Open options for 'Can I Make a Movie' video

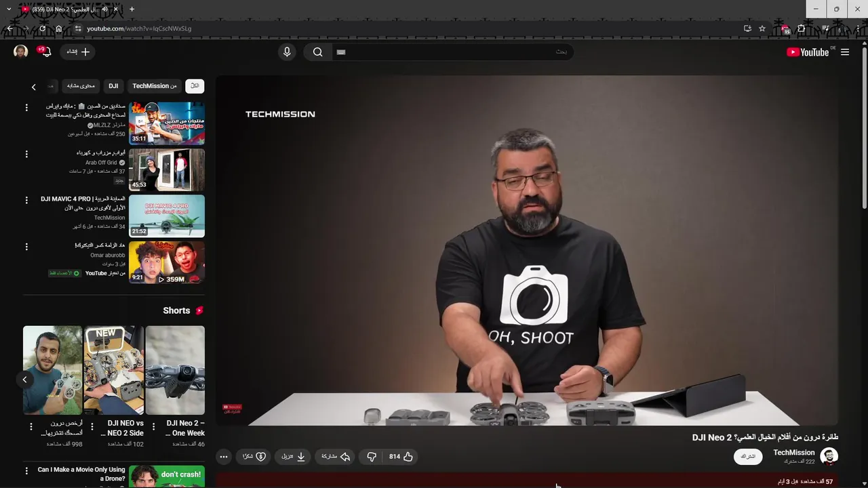click(x=26, y=470)
